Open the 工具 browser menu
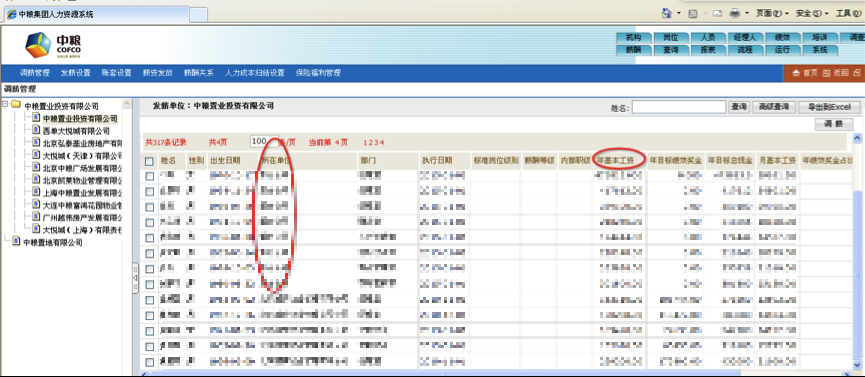This screenshot has width=865, height=377. (x=850, y=13)
